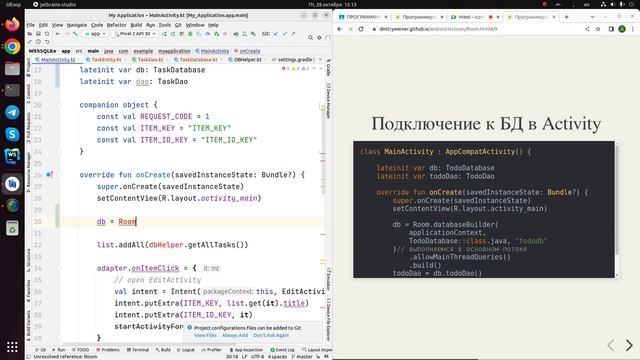Viewport: 640px width, 360px height.
Task: Click the Git update project icon
Action: [276, 34]
